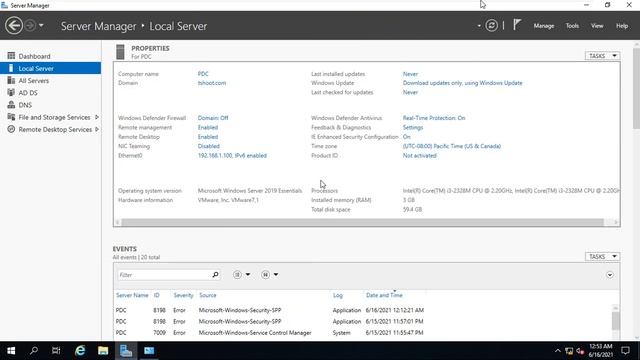Viewport: 640px width, 360px height.
Task: Click the PDC computer name link
Action: coord(203,74)
